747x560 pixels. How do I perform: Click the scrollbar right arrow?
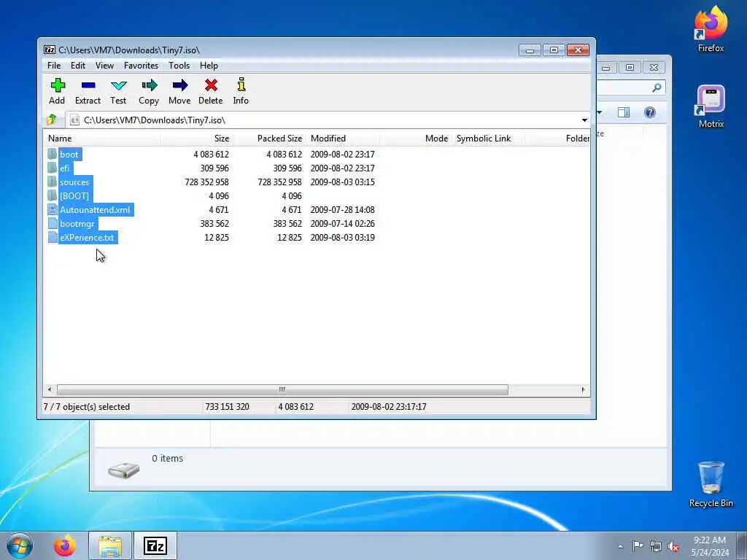click(x=583, y=389)
